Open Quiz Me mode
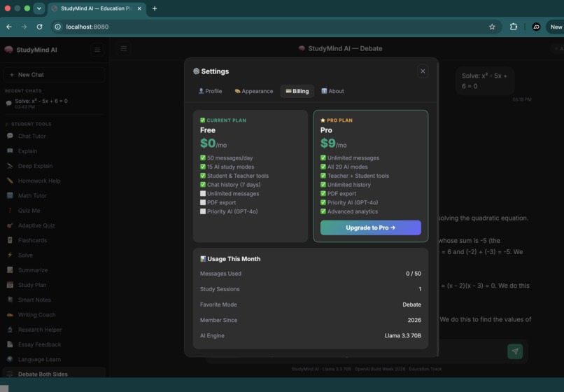The width and height of the screenshot is (564, 392). pos(54,211)
